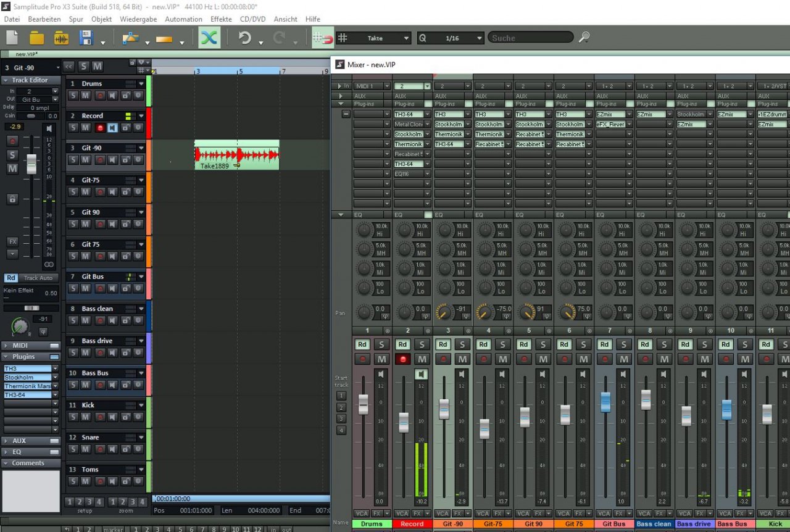
Task: Select the automation curve mouse-mode icon
Action: pos(130,38)
